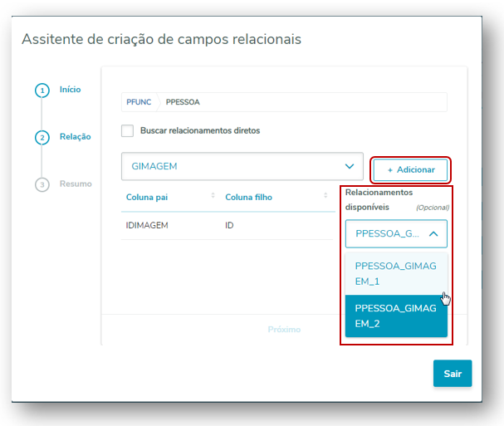Select the PPESSOA_GIMAGEM_1 option
504x426 pixels.
pos(395,273)
